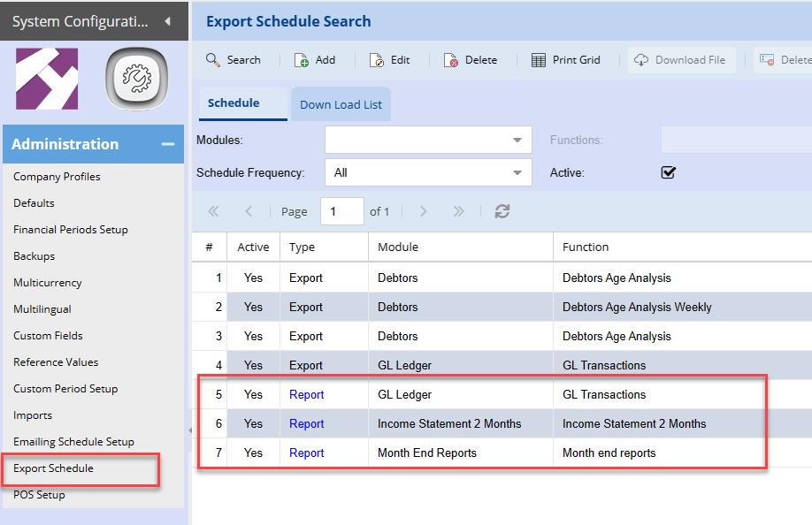Click the Add schedule icon

302,60
